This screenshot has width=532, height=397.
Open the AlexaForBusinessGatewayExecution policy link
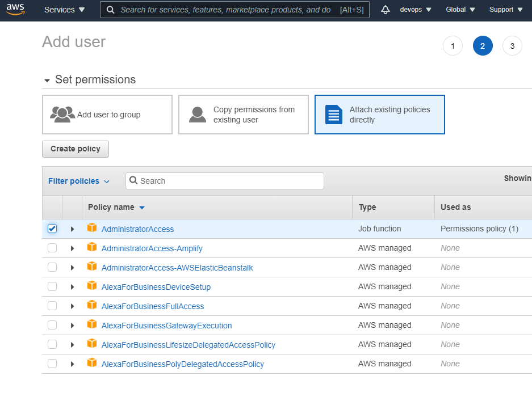166,326
